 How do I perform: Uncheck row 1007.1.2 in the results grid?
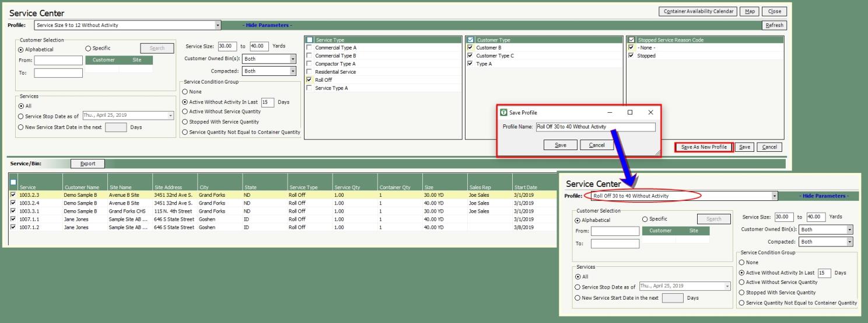point(13,228)
